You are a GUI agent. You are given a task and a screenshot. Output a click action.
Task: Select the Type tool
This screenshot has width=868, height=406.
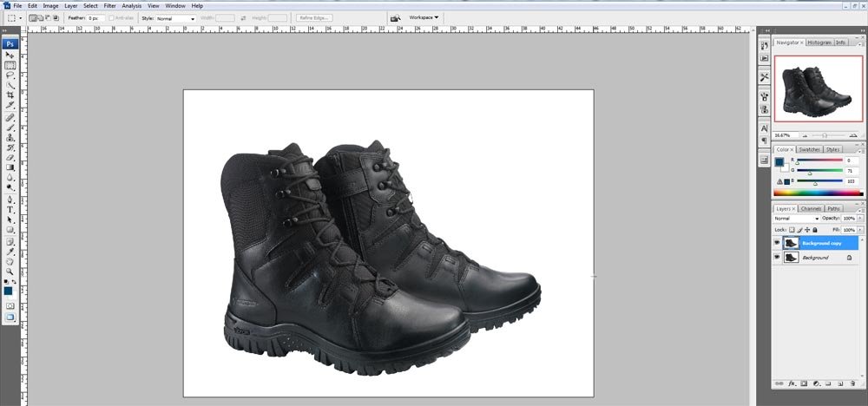(10, 210)
